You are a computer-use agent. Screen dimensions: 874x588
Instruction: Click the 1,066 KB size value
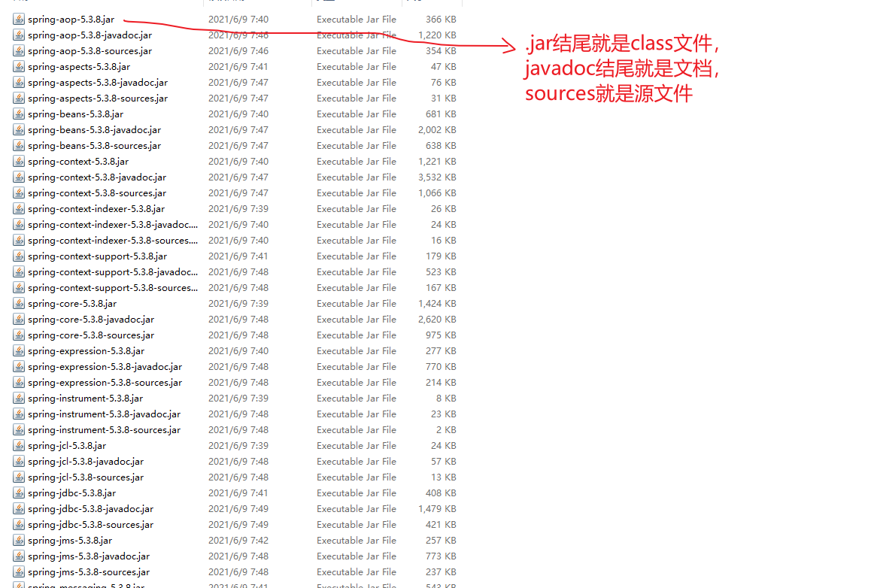(x=437, y=192)
